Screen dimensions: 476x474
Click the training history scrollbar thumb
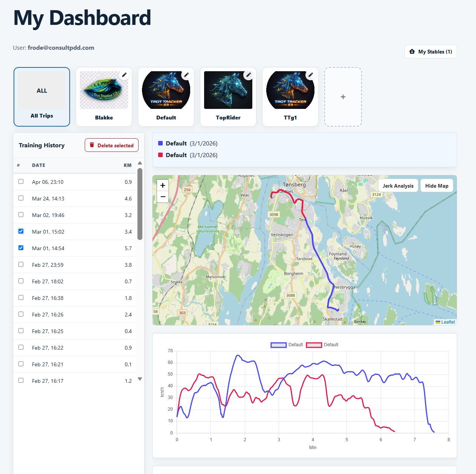(140, 204)
